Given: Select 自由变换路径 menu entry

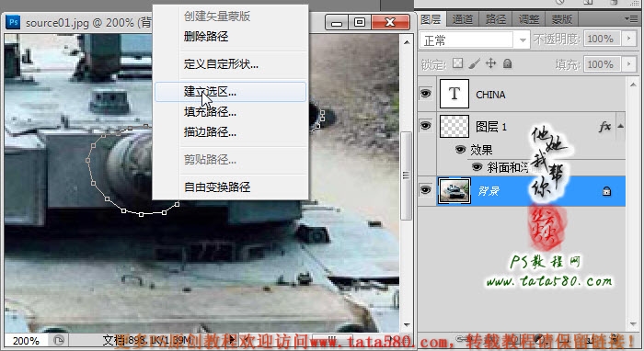Looking at the screenshot, I should tap(217, 187).
